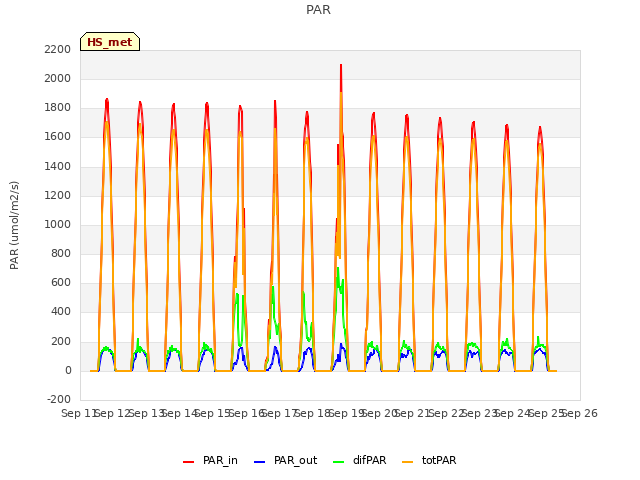
Task: Click the Sep 26 x-axis label
Action: 580,413
